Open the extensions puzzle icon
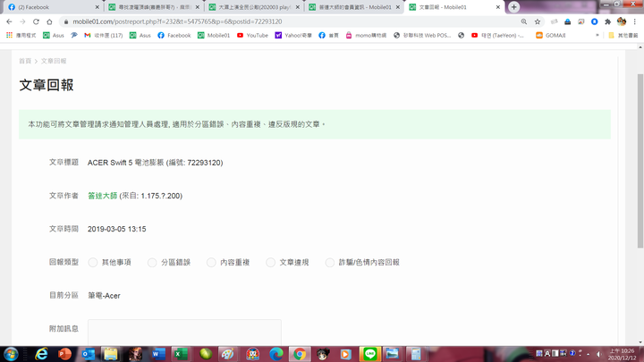Viewport: 644px width, 362px height. pyautogui.click(x=608, y=21)
